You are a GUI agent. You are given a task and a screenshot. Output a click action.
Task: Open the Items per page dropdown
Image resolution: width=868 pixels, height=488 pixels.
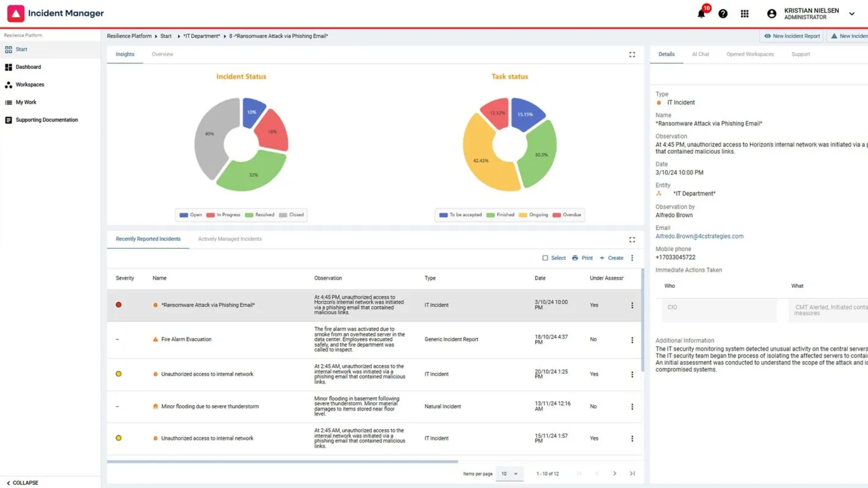[509, 474]
